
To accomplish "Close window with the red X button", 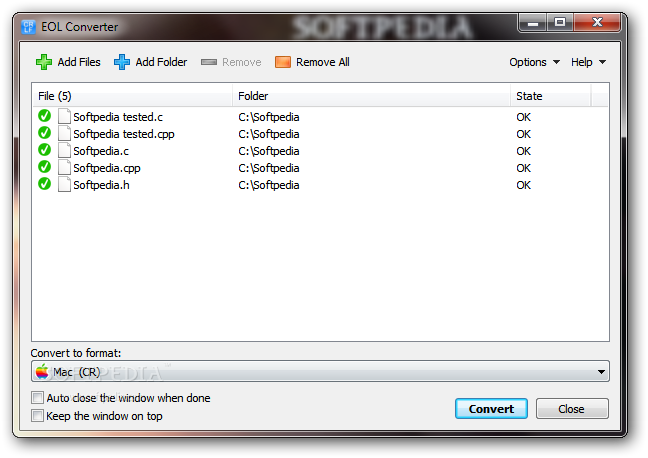I will [597, 23].
